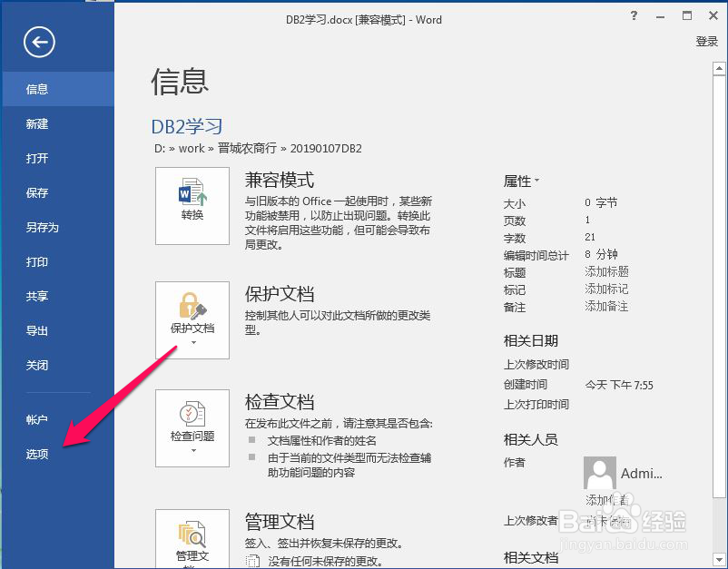
Task: Click the Admi... author name
Action: pyautogui.click(x=642, y=474)
